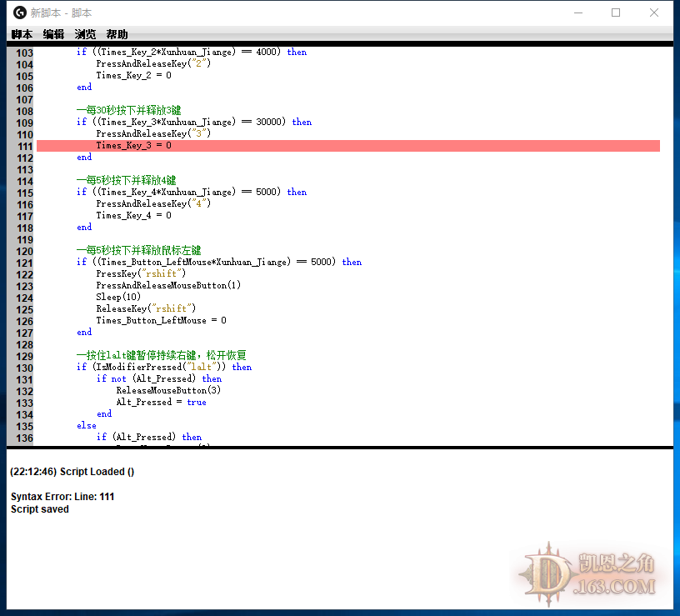The image size is (680, 616).
Task: Click line number 103 in gutter
Action: click(x=24, y=53)
